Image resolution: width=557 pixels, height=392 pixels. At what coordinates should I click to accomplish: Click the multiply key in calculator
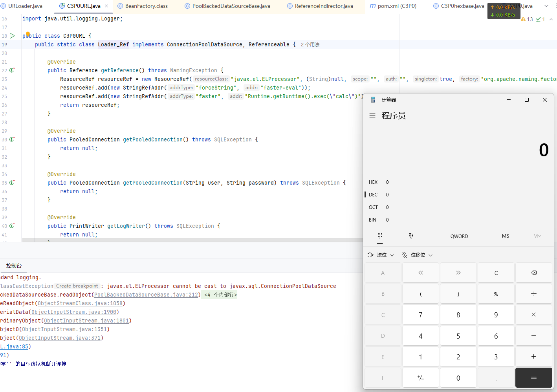click(534, 315)
